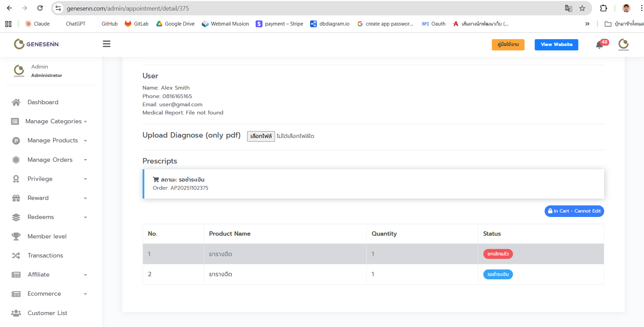
Task: Bookmark this page with star icon
Action: (582, 8)
